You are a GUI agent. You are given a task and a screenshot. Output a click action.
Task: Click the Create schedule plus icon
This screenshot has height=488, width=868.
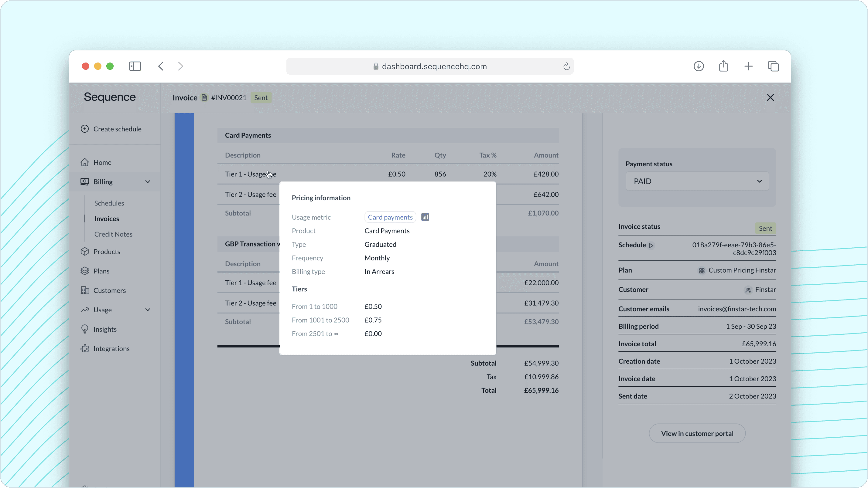point(84,129)
